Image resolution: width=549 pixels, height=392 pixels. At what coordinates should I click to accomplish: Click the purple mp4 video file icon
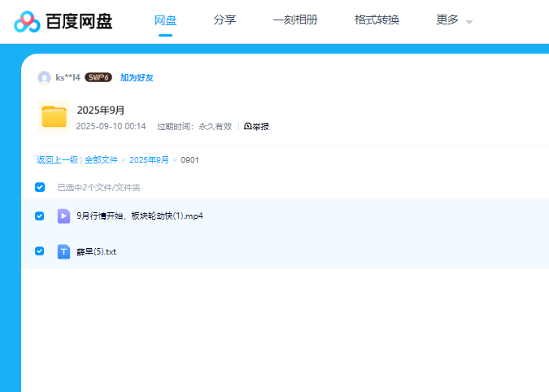(63, 216)
